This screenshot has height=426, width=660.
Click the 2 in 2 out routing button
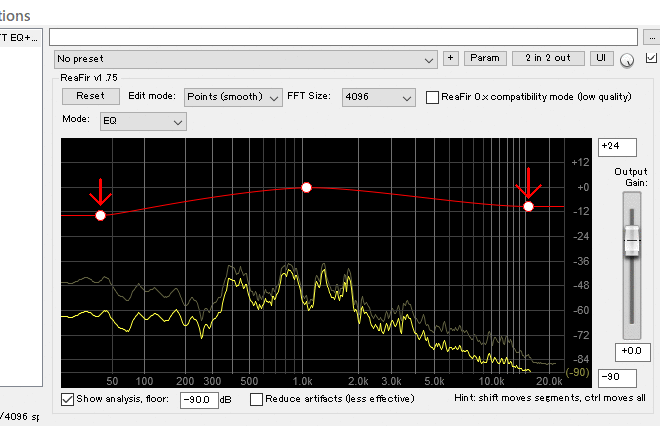tap(548, 59)
